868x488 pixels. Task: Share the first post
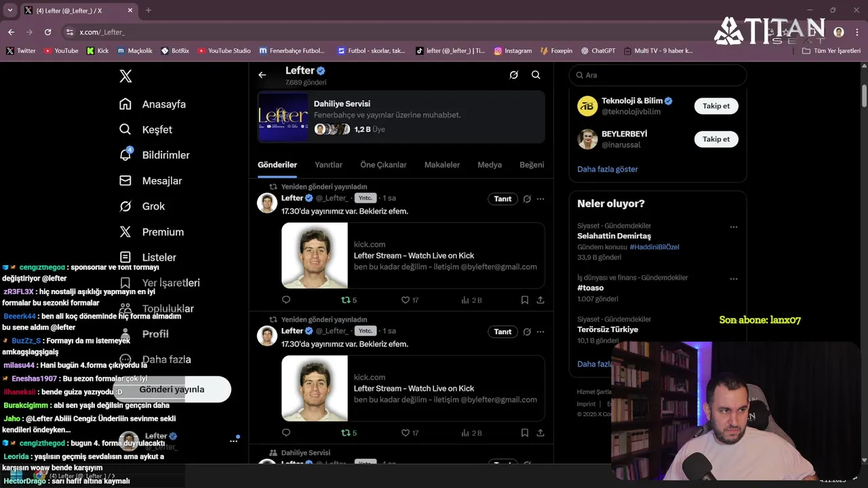click(x=540, y=300)
